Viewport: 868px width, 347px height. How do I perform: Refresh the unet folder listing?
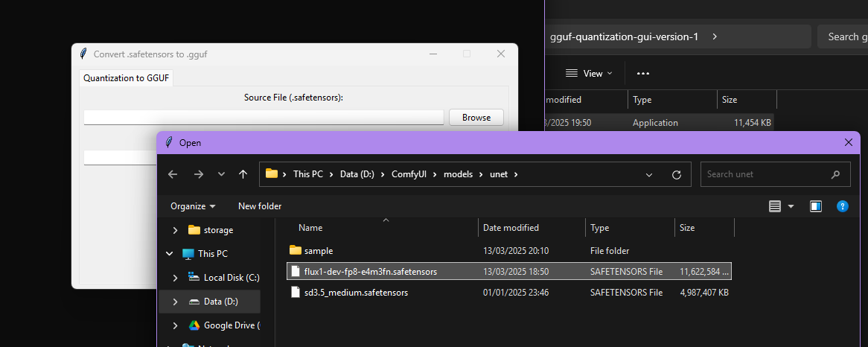click(676, 174)
